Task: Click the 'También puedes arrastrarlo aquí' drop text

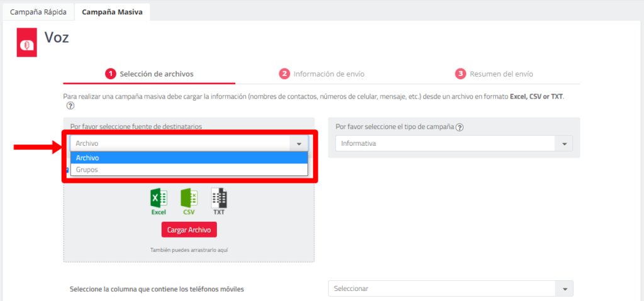Action: click(x=189, y=249)
